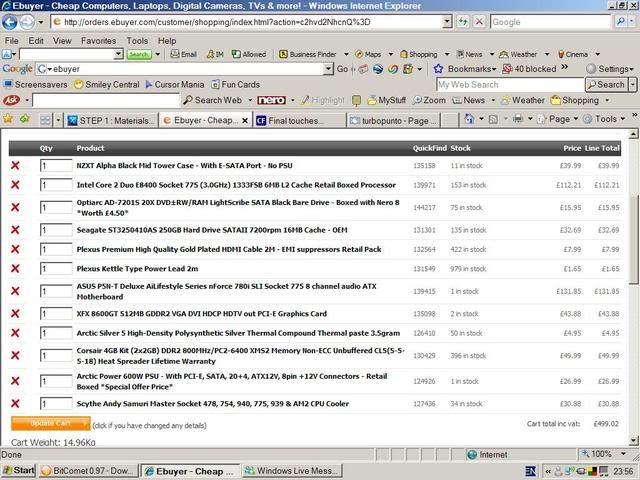Open the View menu

(x=62, y=41)
